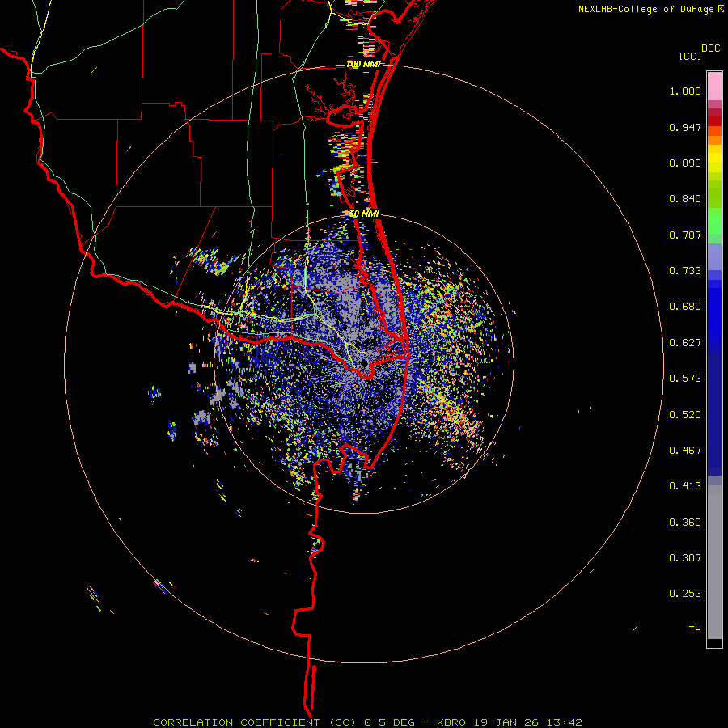Click the 0.253 scale label
The width and height of the screenshot is (728, 728).
coord(685,594)
